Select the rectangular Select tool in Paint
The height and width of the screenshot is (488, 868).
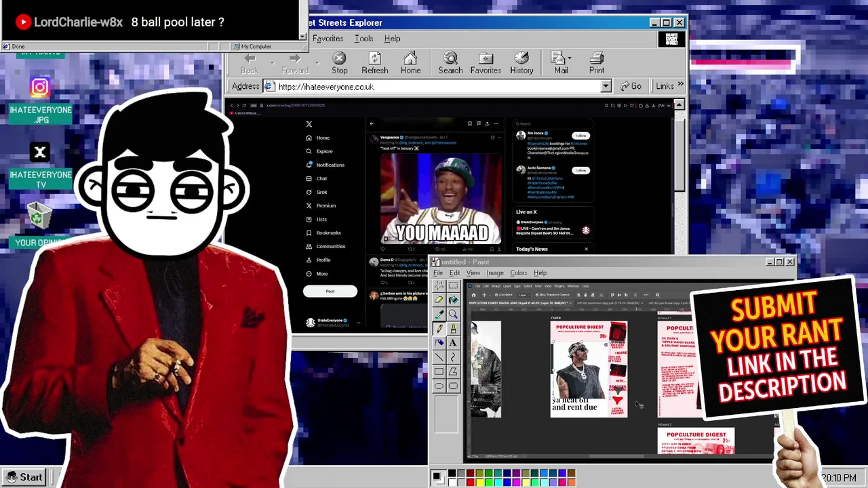(453, 285)
